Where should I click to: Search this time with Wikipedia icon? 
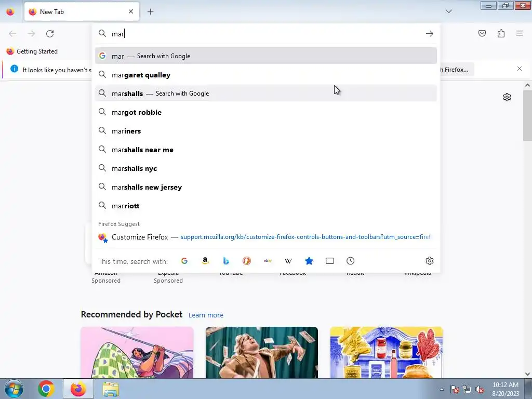tap(288, 261)
